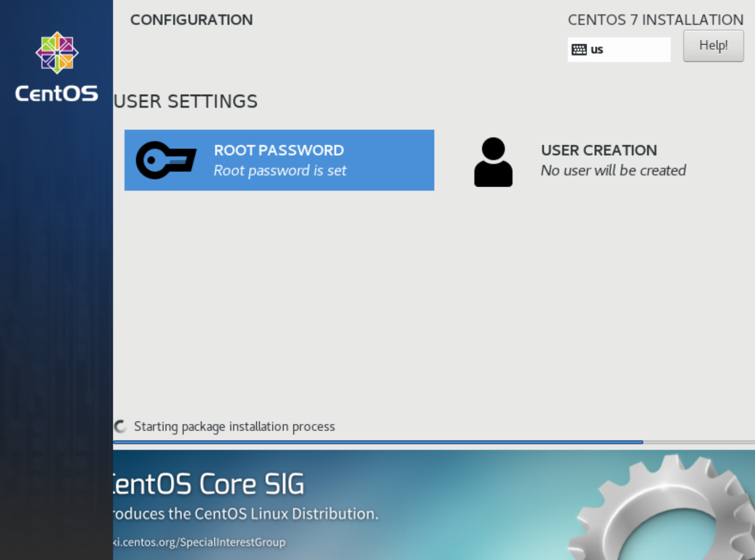
Task: Click the loading spinner icon
Action: [120, 427]
